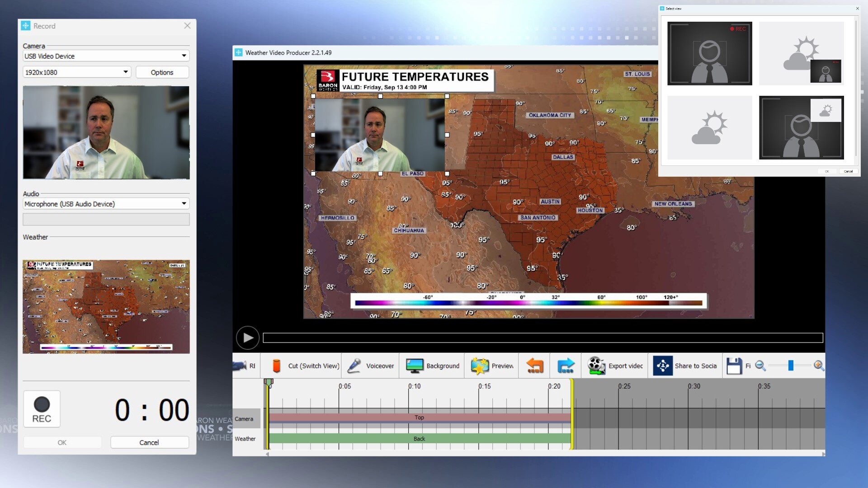This screenshot has width=868, height=488.
Task: Click the timeline horizontal scrollbar
Action: click(x=545, y=453)
